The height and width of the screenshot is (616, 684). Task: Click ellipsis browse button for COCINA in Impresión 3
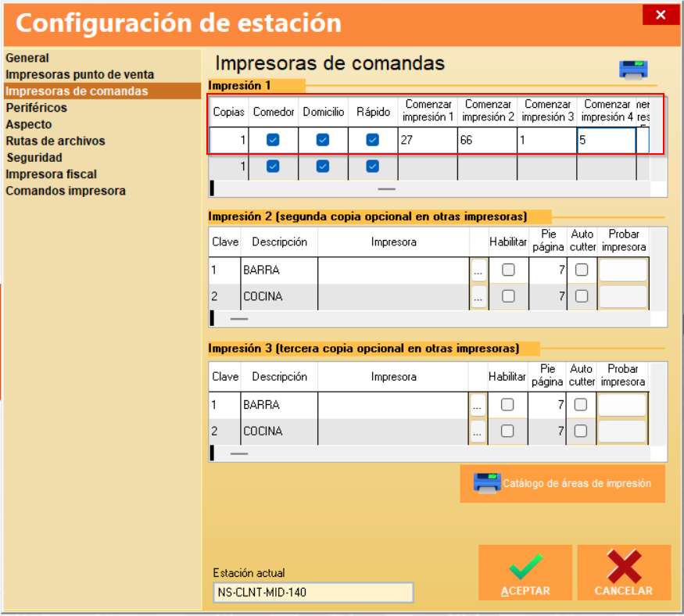478,432
